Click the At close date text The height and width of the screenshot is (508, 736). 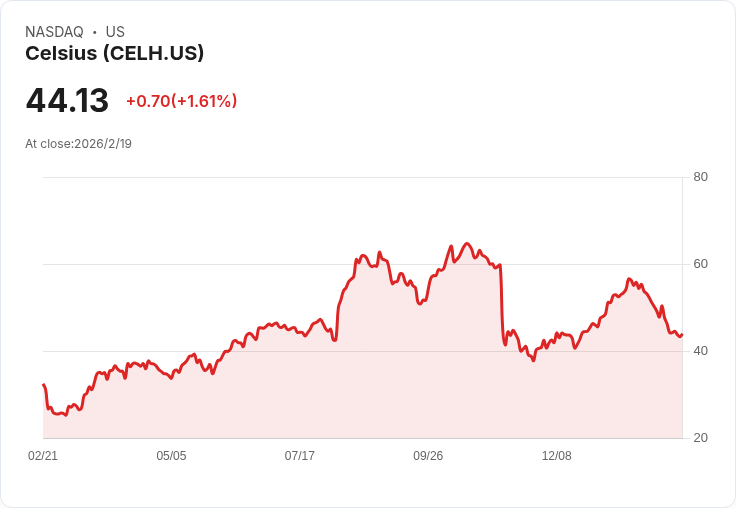[x=79, y=144]
